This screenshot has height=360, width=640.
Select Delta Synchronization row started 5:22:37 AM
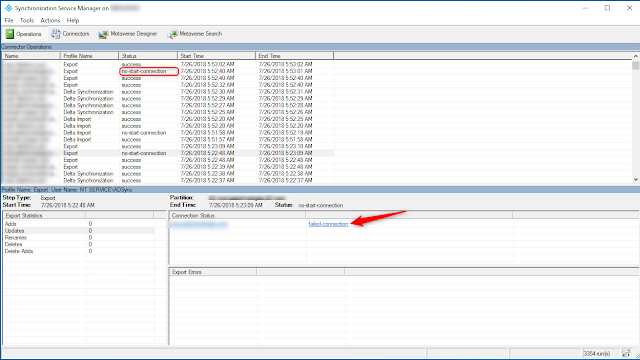coord(167,180)
